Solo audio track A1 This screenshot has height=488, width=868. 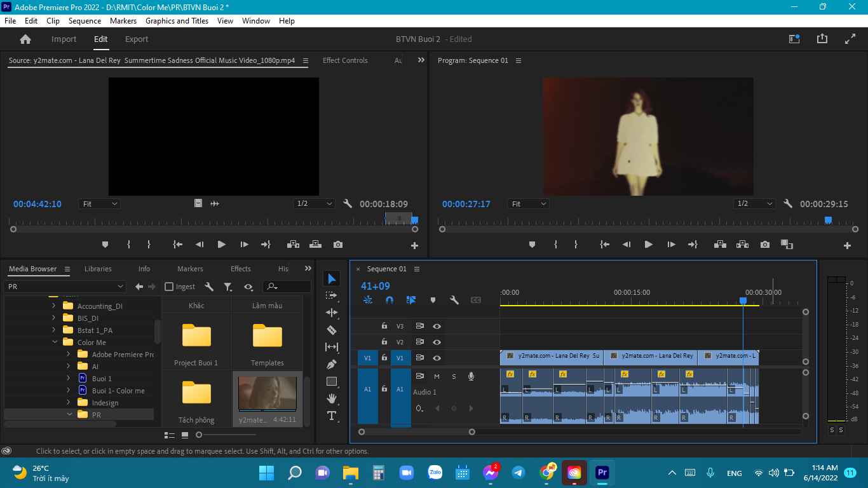tap(454, 376)
